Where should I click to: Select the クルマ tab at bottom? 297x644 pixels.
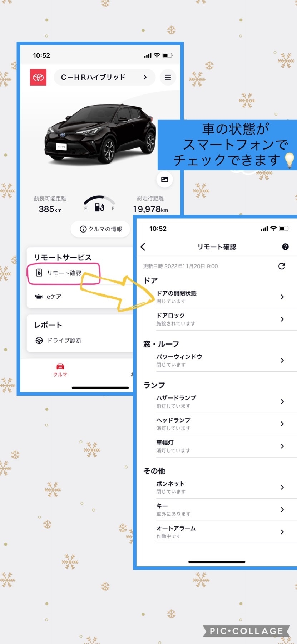pyautogui.click(x=60, y=370)
